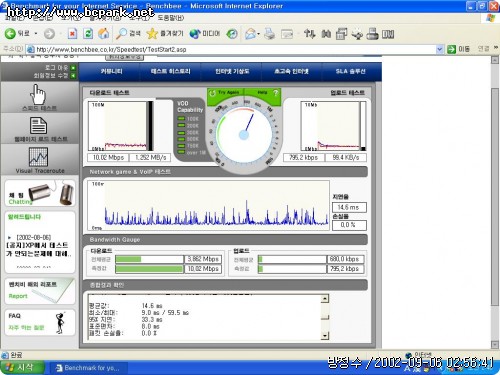
Task: Expand the Mail icon dropdown arrow
Action: 259,34
